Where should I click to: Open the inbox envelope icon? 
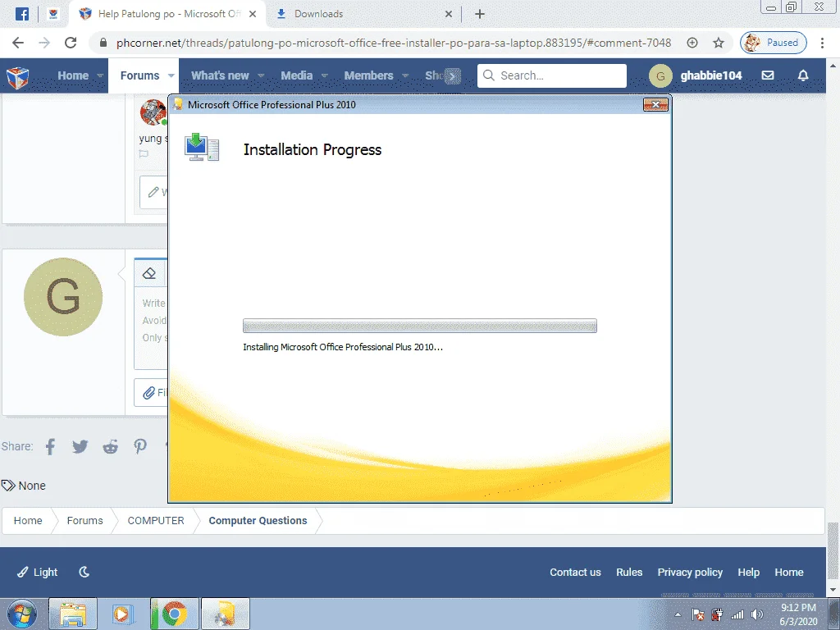[768, 75]
